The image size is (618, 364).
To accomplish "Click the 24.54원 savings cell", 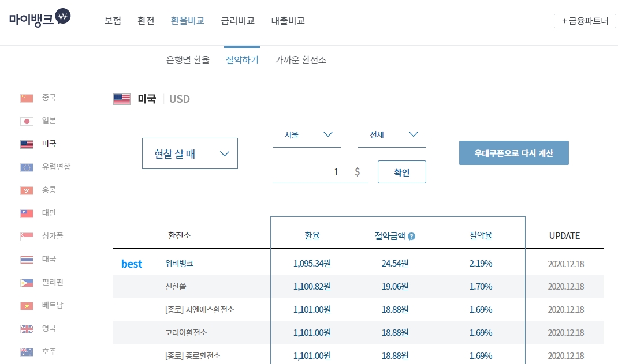I will [x=395, y=264].
